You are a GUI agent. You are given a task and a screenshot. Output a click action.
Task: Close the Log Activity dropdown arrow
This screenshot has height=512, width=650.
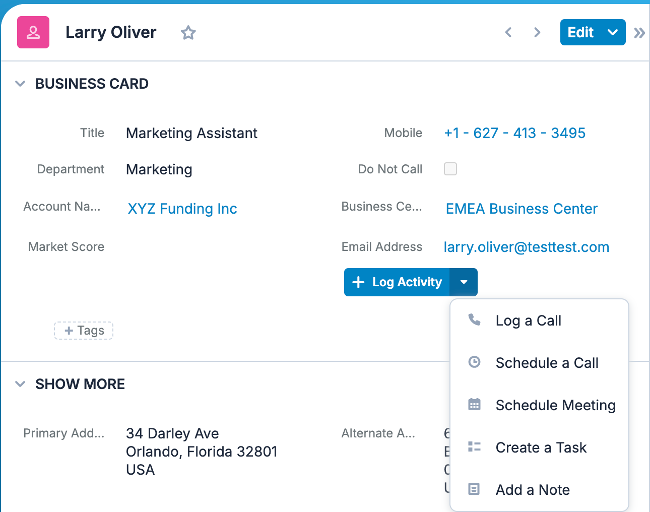coord(464,283)
